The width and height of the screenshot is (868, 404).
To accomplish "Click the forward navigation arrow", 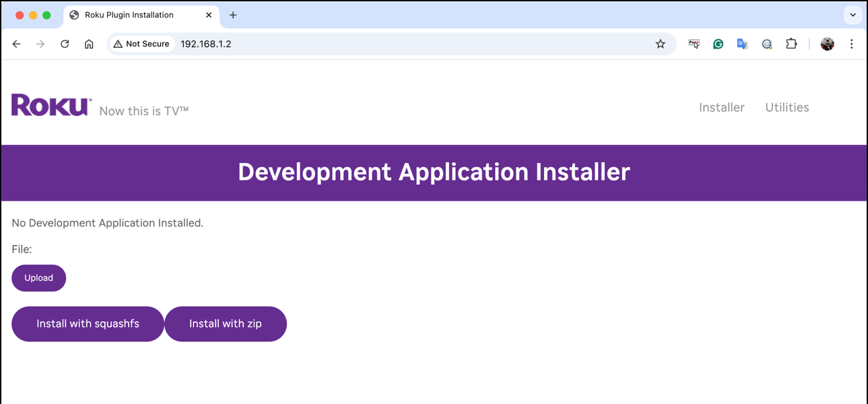I will point(40,44).
